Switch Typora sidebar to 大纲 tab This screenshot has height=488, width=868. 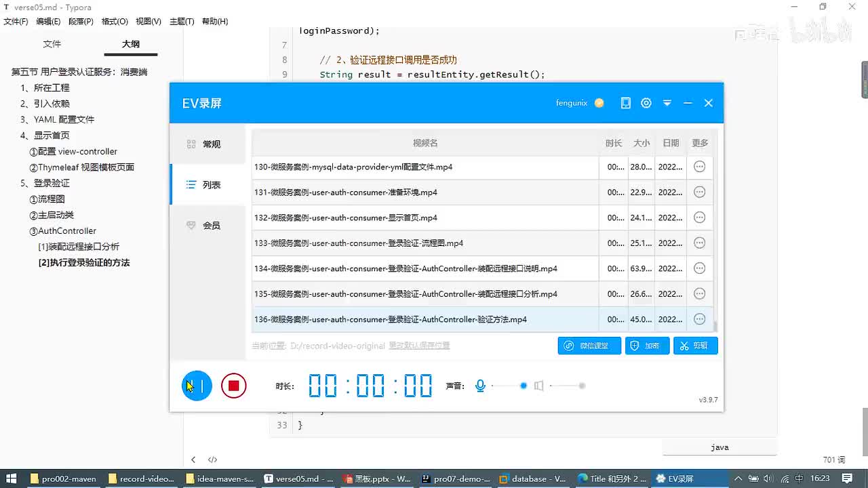(131, 44)
